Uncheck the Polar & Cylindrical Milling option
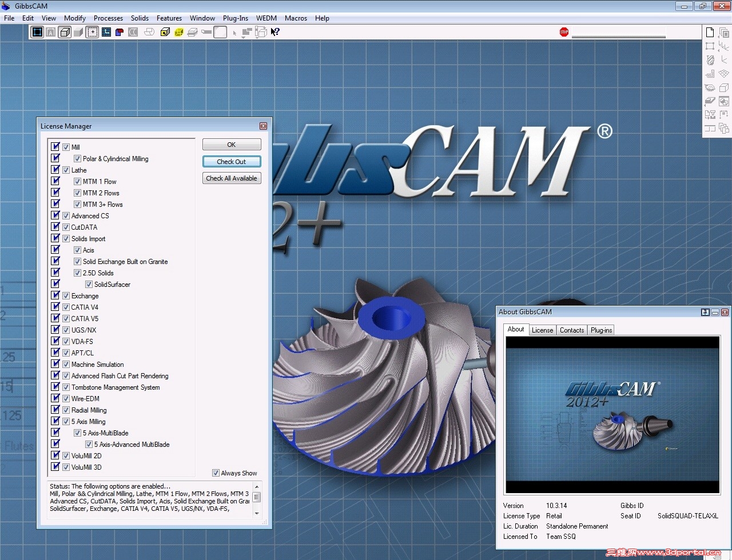 click(x=77, y=159)
